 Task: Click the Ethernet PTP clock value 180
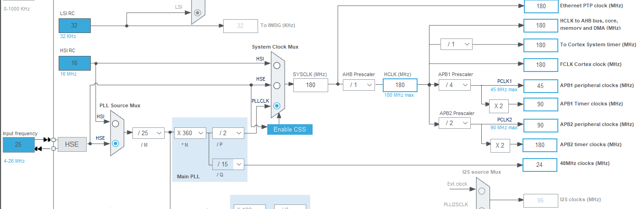[x=541, y=6]
